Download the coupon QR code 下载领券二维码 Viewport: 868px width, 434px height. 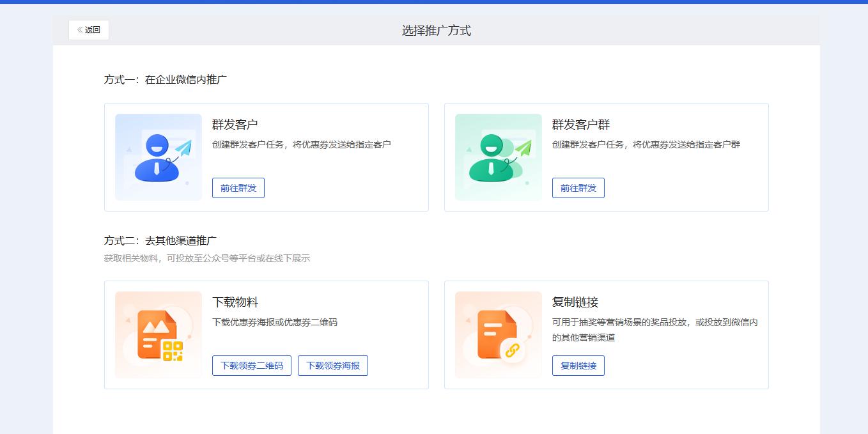[x=252, y=366]
